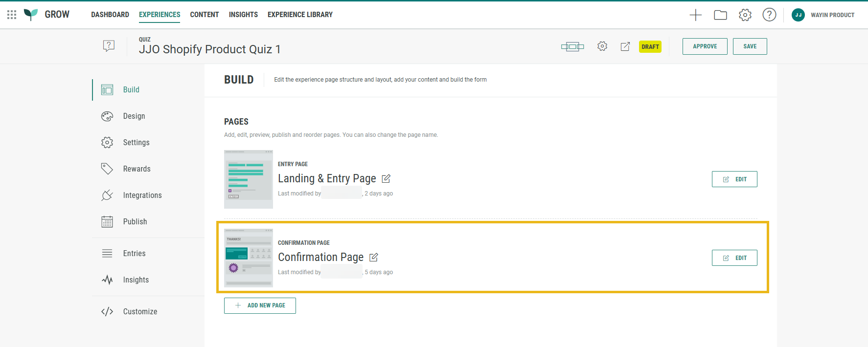The image size is (868, 347).
Task: Open the apps grid launcher icon
Action: tap(12, 15)
